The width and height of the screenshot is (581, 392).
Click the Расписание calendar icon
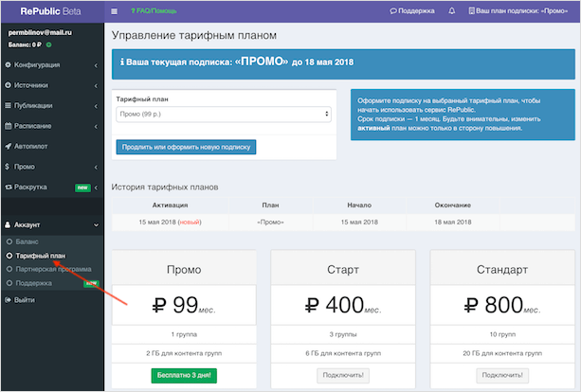(9, 126)
